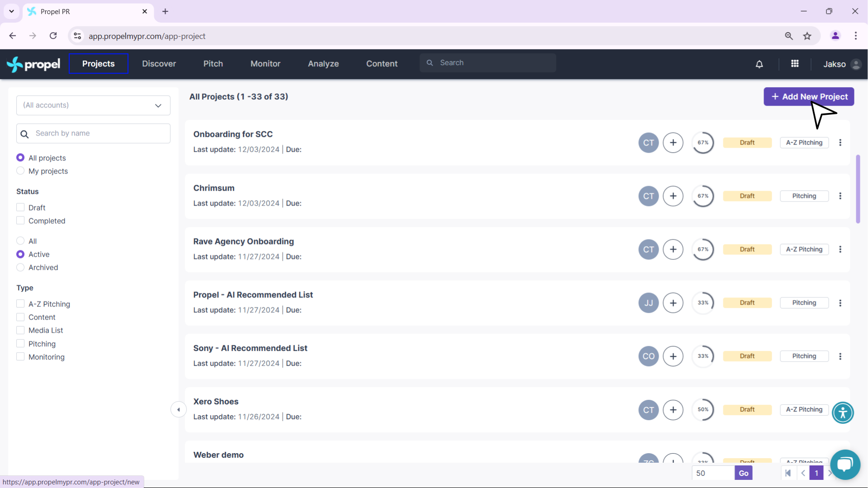Go to first page of results
This screenshot has width=868, height=488.
click(788, 473)
